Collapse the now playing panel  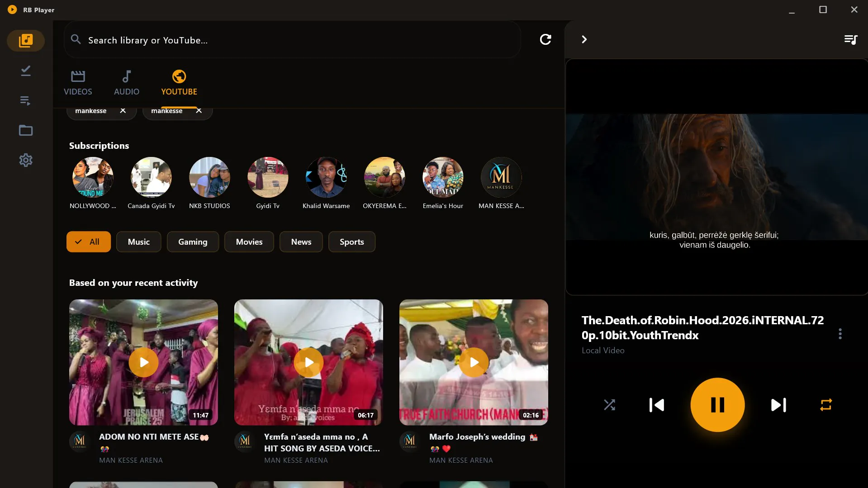[x=584, y=39]
